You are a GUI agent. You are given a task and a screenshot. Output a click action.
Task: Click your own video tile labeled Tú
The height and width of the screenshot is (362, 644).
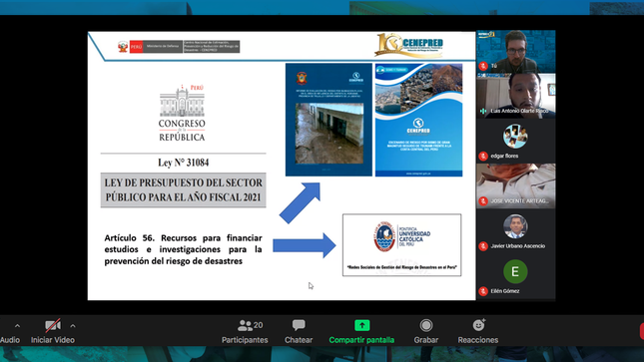coord(516,51)
